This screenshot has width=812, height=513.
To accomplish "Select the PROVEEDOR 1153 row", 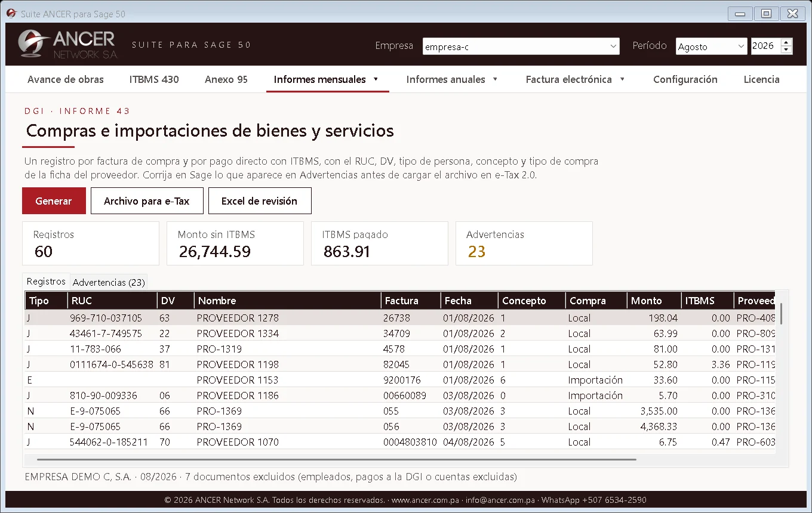I will pyautogui.click(x=400, y=380).
